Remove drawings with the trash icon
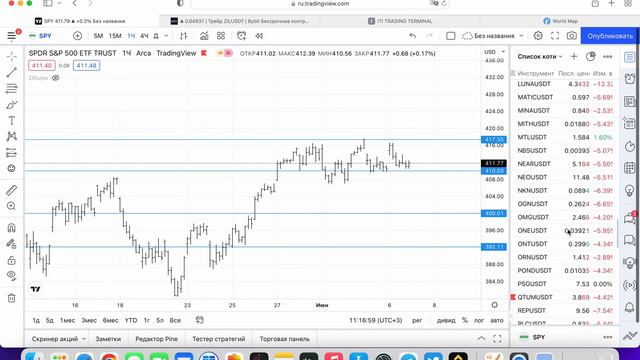The height and width of the screenshot is (360, 640). coord(11,298)
